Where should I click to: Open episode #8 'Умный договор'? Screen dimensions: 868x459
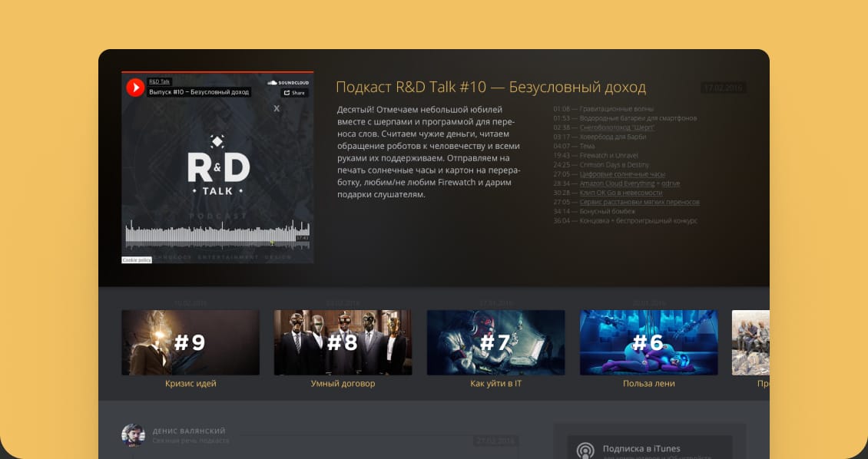tap(343, 342)
